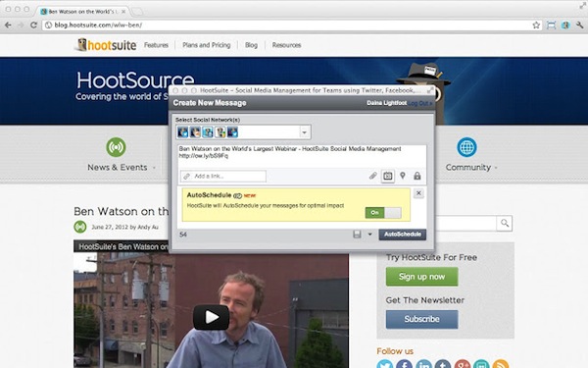
Task: Bookmark page with the star icon
Action: (536, 26)
